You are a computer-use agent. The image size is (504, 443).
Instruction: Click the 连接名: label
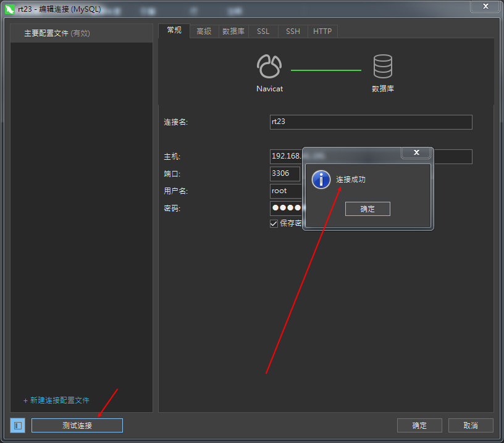(176, 122)
